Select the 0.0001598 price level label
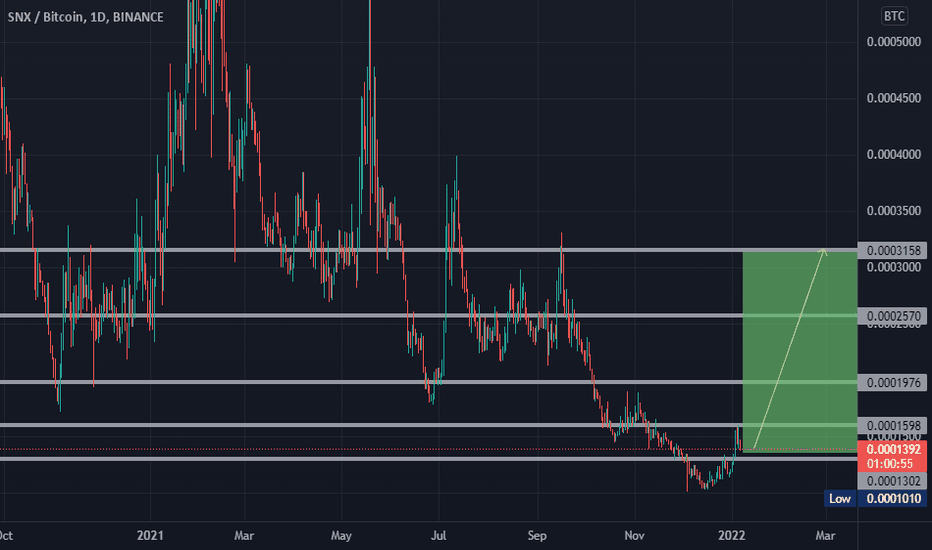This screenshot has height=550, width=932. point(892,425)
